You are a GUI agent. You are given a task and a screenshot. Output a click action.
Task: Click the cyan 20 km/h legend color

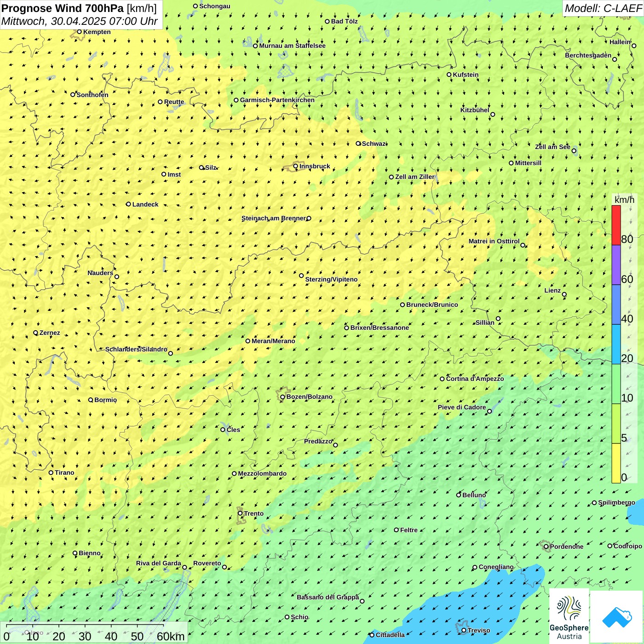(x=616, y=345)
